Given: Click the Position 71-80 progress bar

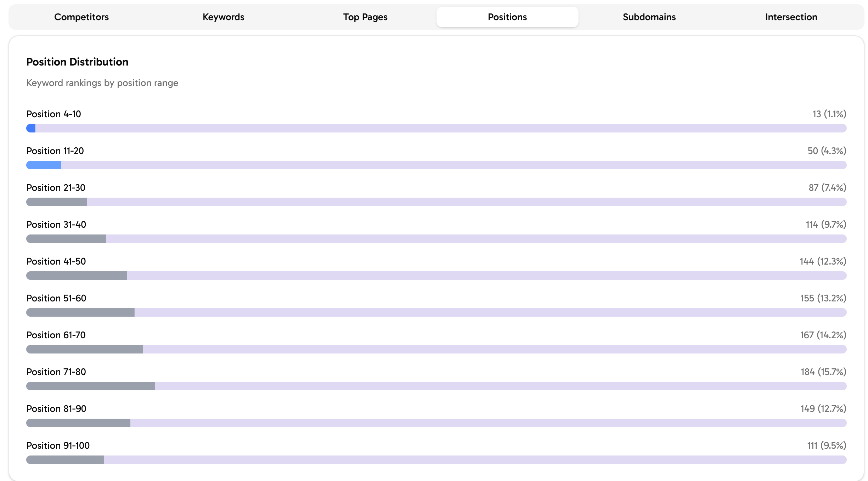Looking at the screenshot, I should 436,386.
